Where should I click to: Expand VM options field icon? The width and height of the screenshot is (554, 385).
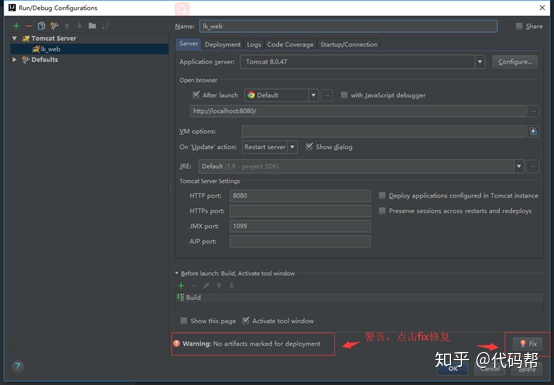(533, 131)
